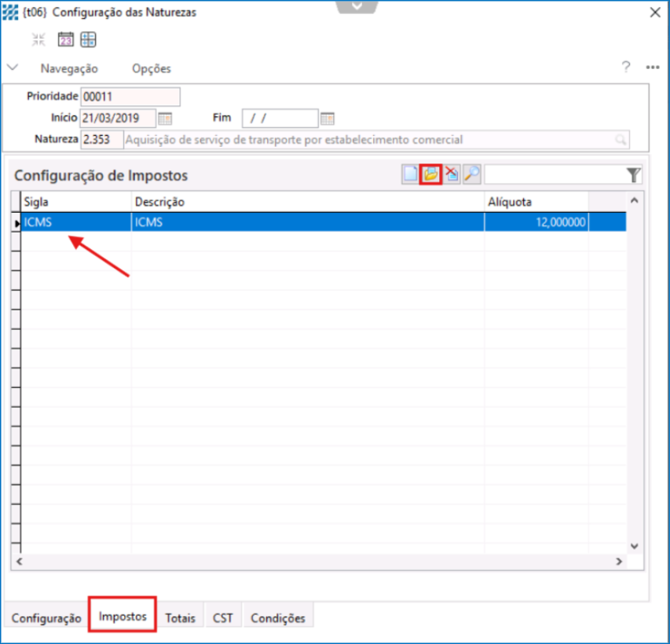Open the Fim date picker
The height and width of the screenshot is (644, 670).
(328, 119)
